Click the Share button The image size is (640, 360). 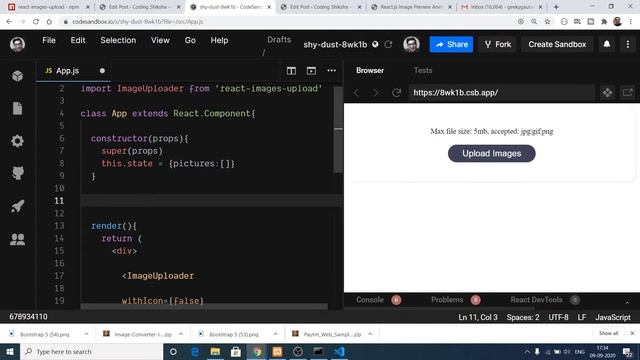click(451, 44)
